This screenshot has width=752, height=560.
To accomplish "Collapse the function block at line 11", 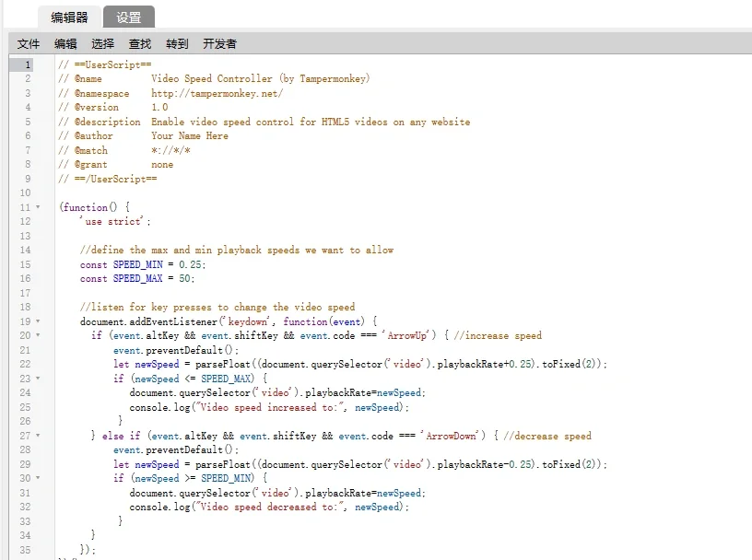I will coord(38,207).
